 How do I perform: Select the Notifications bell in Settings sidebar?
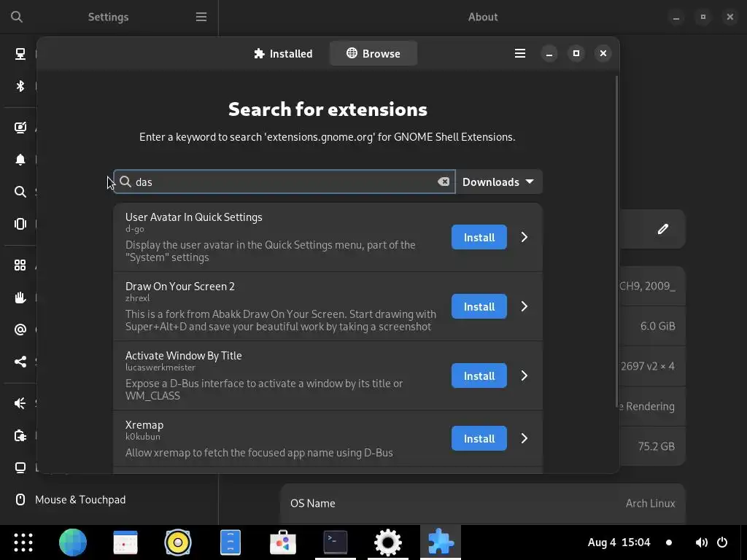[x=20, y=160]
